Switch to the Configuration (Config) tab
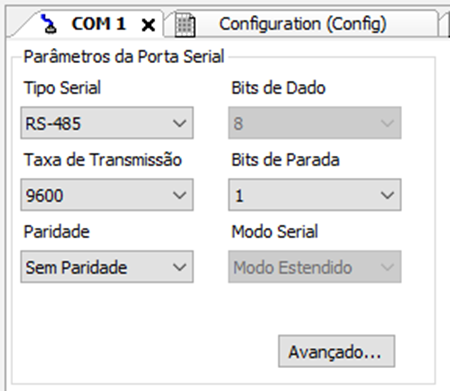The width and height of the screenshot is (450, 391). (303, 24)
